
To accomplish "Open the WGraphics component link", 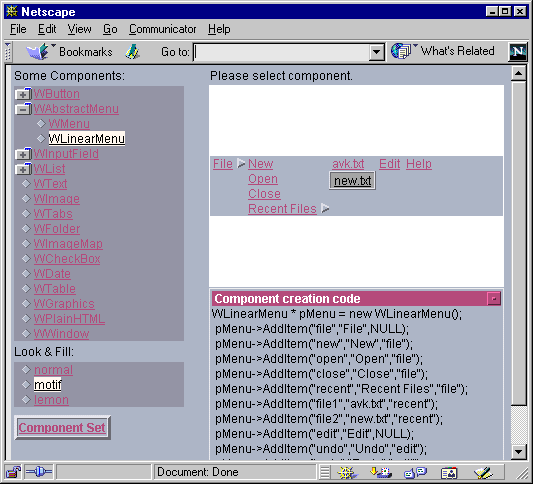I will (x=64, y=304).
